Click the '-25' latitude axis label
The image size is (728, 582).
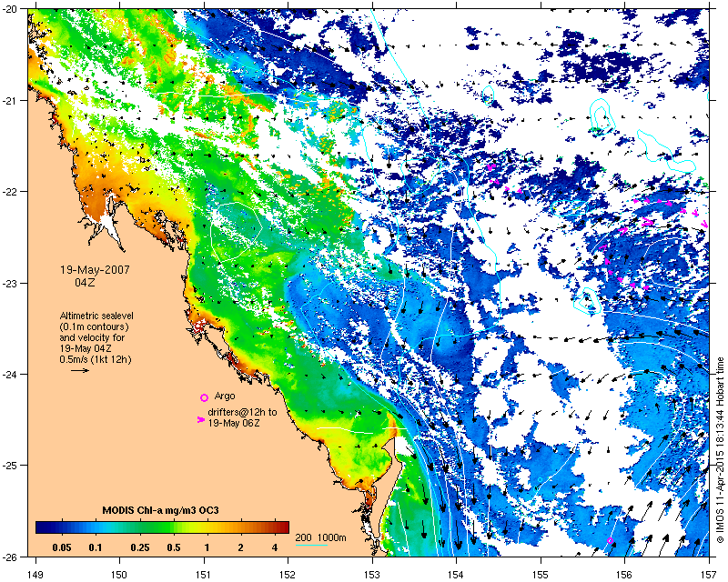(8, 466)
